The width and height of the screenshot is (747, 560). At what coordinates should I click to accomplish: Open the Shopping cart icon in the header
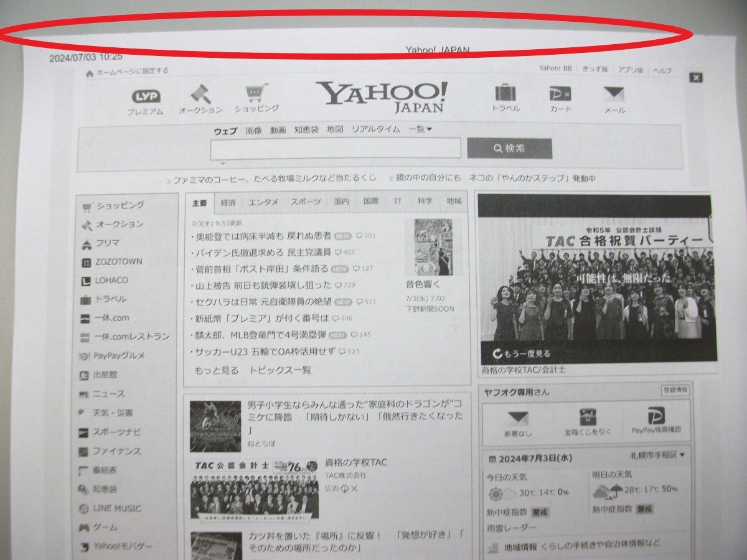(256, 93)
